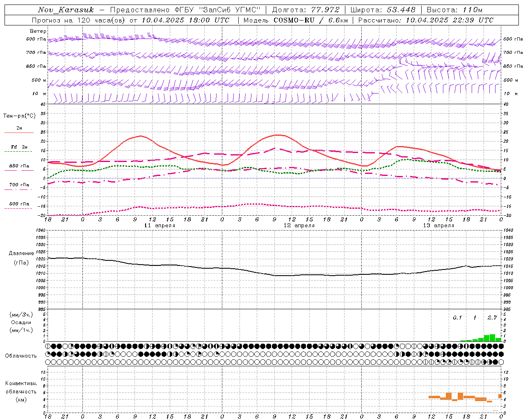Click the '12 апреля' date label

(x=299, y=226)
